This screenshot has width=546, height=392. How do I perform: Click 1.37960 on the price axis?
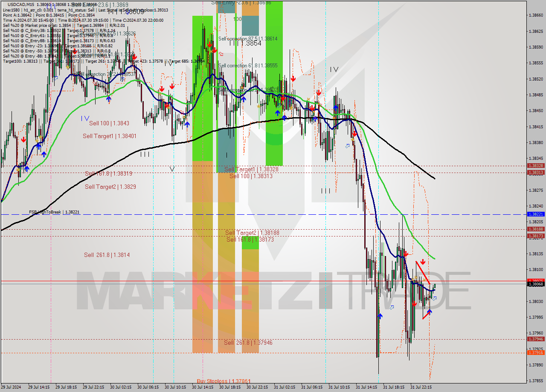[536, 333]
